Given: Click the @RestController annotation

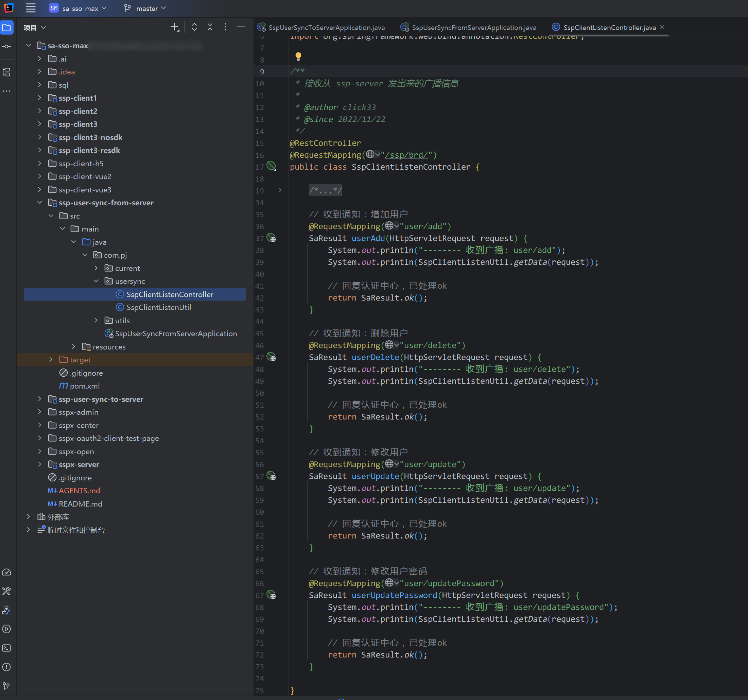Looking at the screenshot, I should point(325,143).
